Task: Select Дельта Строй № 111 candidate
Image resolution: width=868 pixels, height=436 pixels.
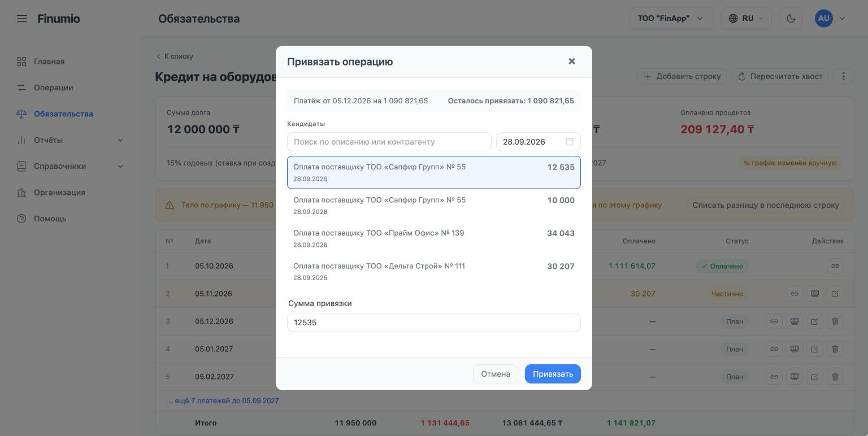Action: [434, 272]
